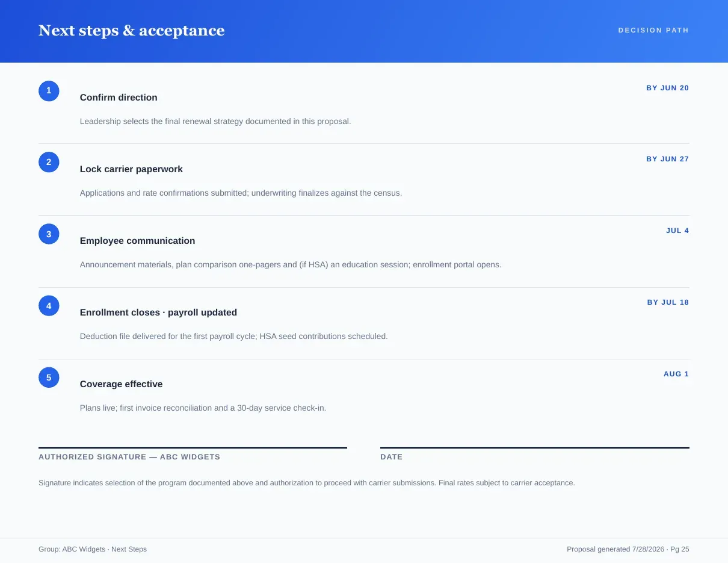Select the step 3 numbered circle
The image size is (728, 563).
point(49,234)
